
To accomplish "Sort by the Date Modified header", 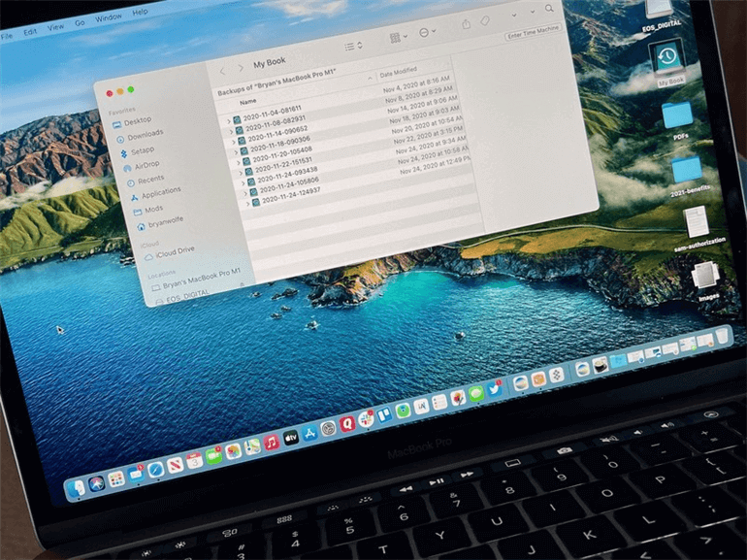I will point(399,72).
